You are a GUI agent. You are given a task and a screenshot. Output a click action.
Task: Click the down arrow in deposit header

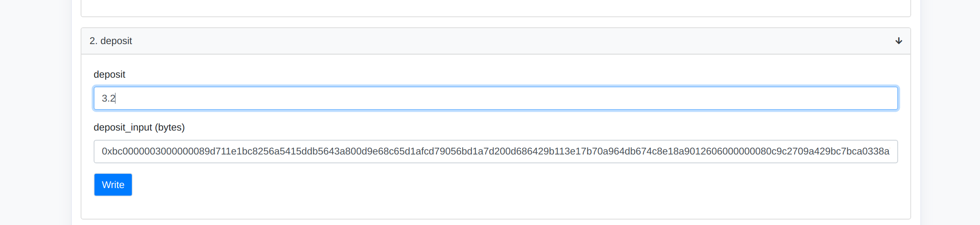point(899,41)
